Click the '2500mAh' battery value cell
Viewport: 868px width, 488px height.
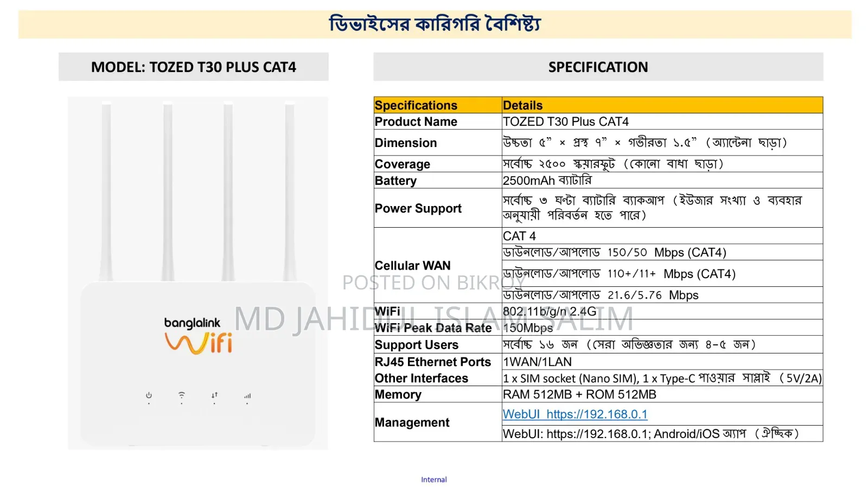coord(662,181)
